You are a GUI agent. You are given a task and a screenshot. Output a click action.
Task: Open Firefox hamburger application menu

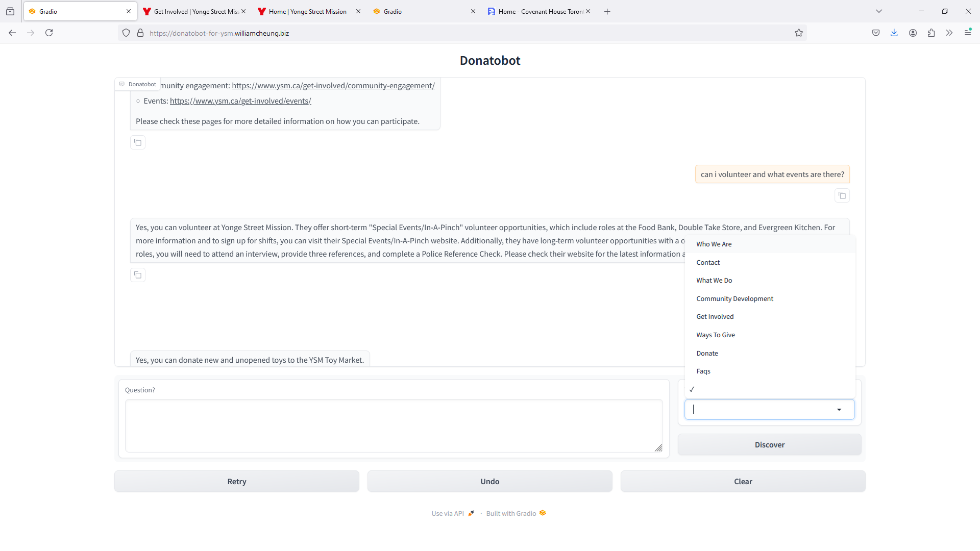(x=968, y=33)
